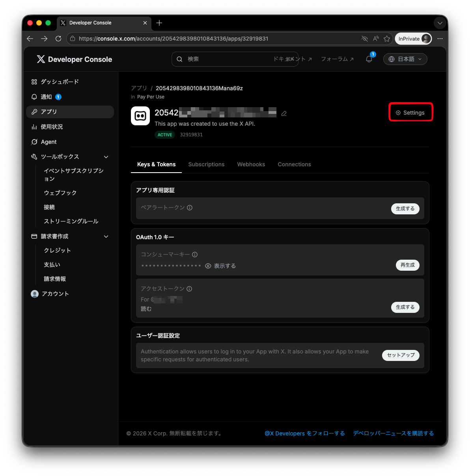Click the セットアップ button for user authentication
The image size is (470, 476).
pyautogui.click(x=401, y=355)
